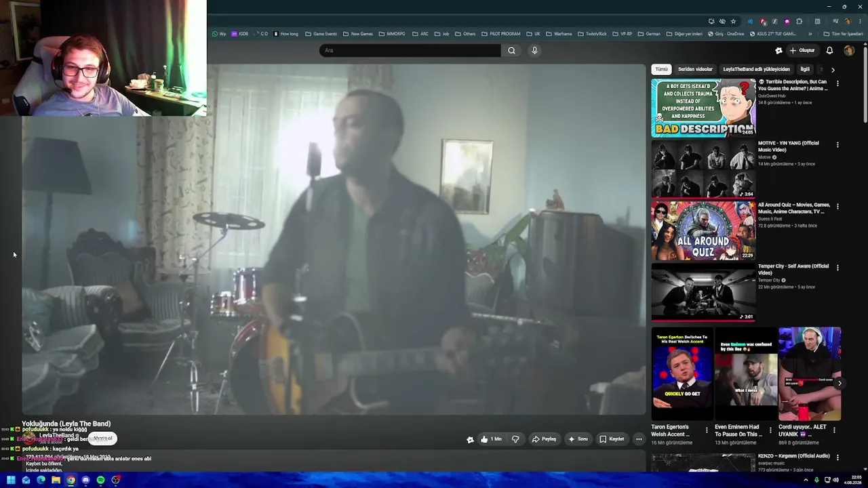Open the 'Tüm Yer İşaretleri' bookmarks folder
The width and height of the screenshot is (868, 488).
pos(844,34)
